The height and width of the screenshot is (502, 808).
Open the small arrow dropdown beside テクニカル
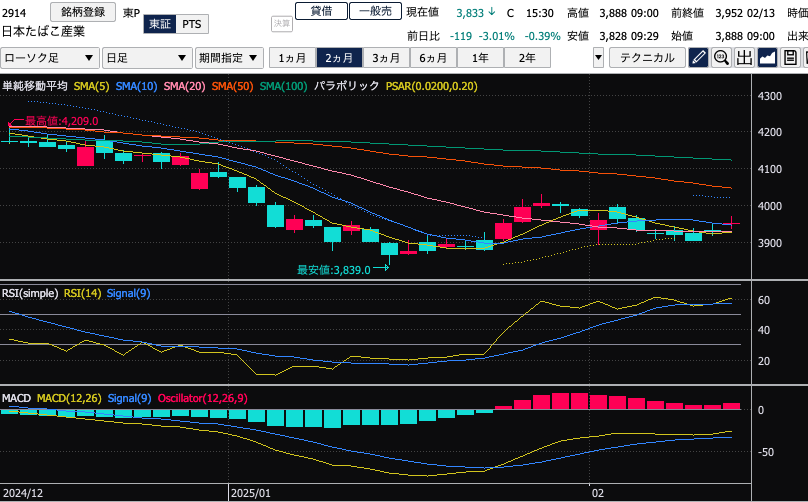598,58
